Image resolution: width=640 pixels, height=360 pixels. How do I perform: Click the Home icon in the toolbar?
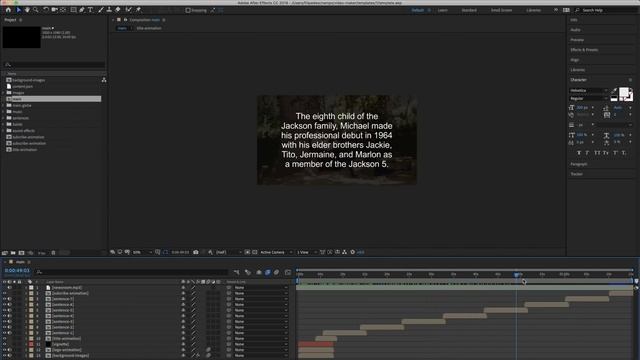coord(8,10)
